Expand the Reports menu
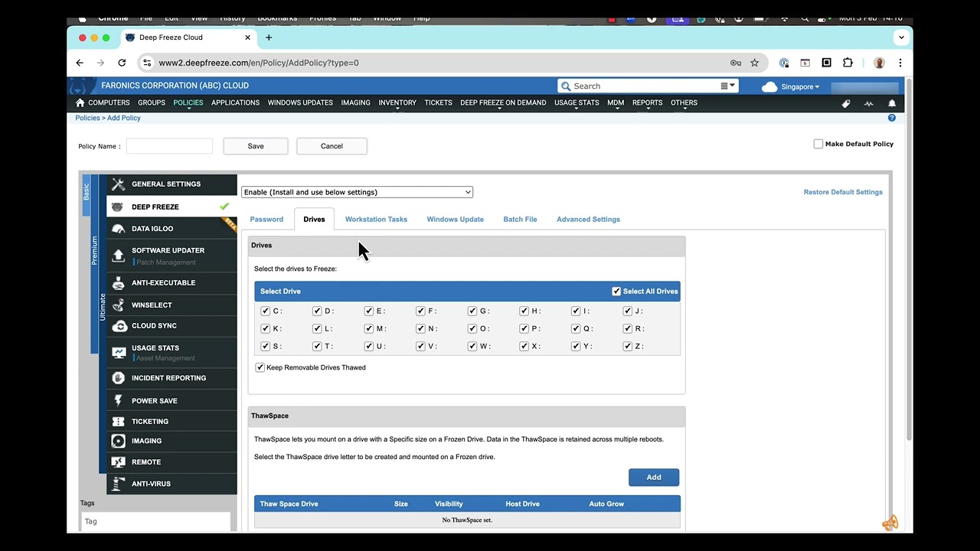980x551 pixels. point(647,103)
